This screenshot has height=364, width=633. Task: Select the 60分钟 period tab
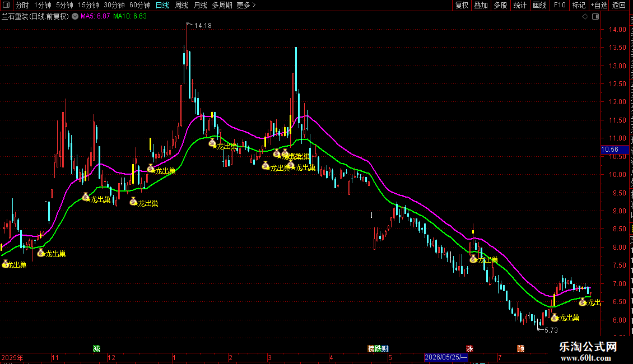[140, 5]
